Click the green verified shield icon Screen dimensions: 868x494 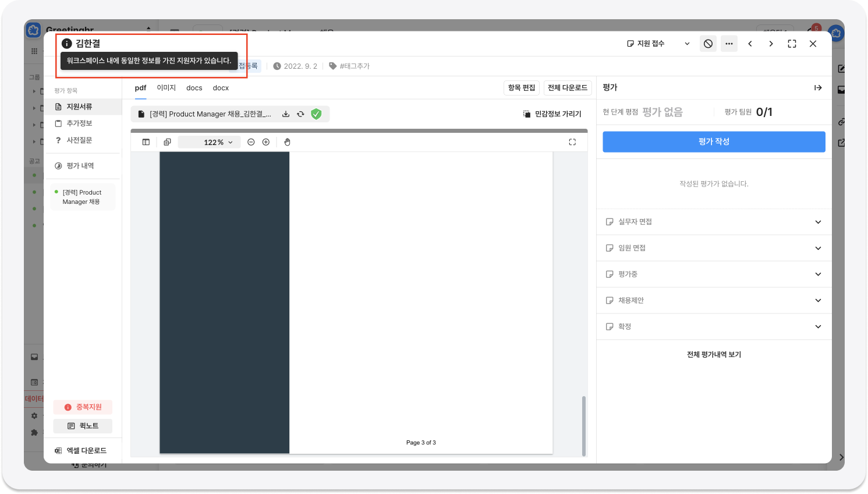(316, 114)
